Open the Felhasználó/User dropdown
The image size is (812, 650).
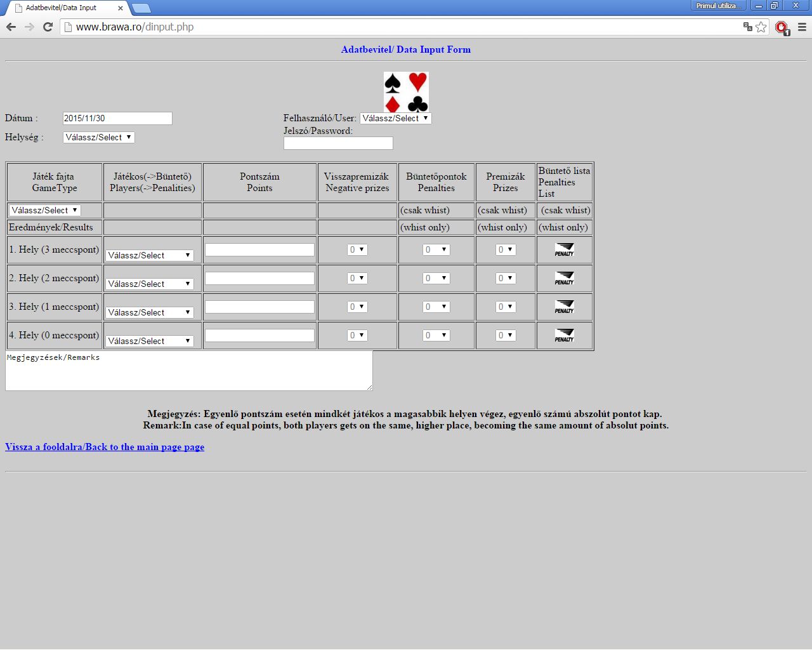click(x=396, y=118)
